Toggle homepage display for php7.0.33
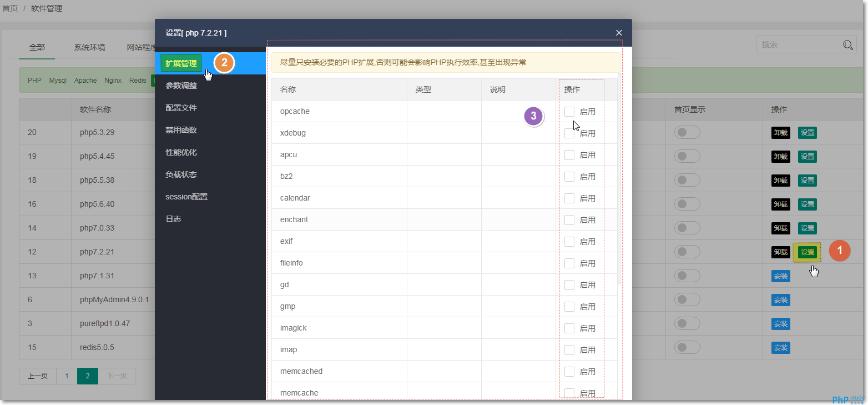The width and height of the screenshot is (868, 405). [x=687, y=228]
